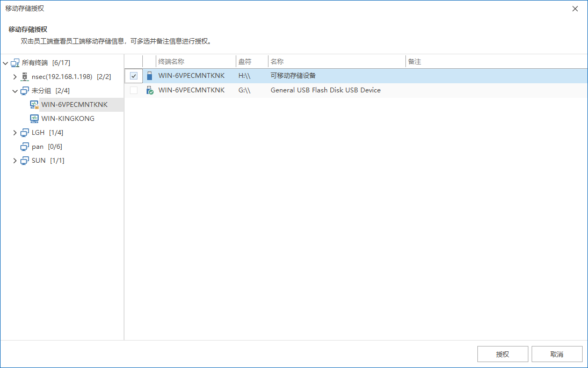The width and height of the screenshot is (588, 368).
Task: Click the WIN-6VPECMNTKNK terminal monitor icon
Action: pos(34,105)
